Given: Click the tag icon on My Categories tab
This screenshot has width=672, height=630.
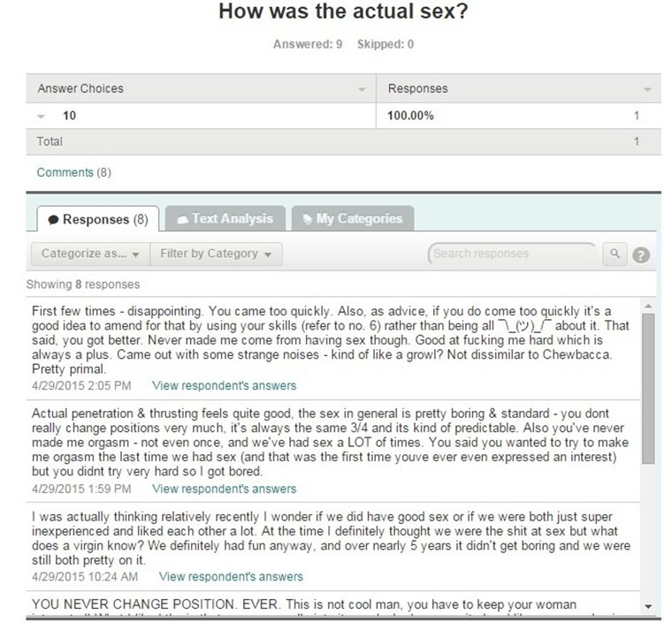Looking at the screenshot, I should (x=306, y=219).
